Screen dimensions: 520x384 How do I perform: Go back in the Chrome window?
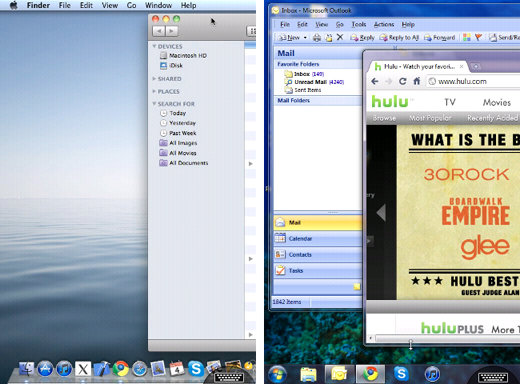click(375, 81)
